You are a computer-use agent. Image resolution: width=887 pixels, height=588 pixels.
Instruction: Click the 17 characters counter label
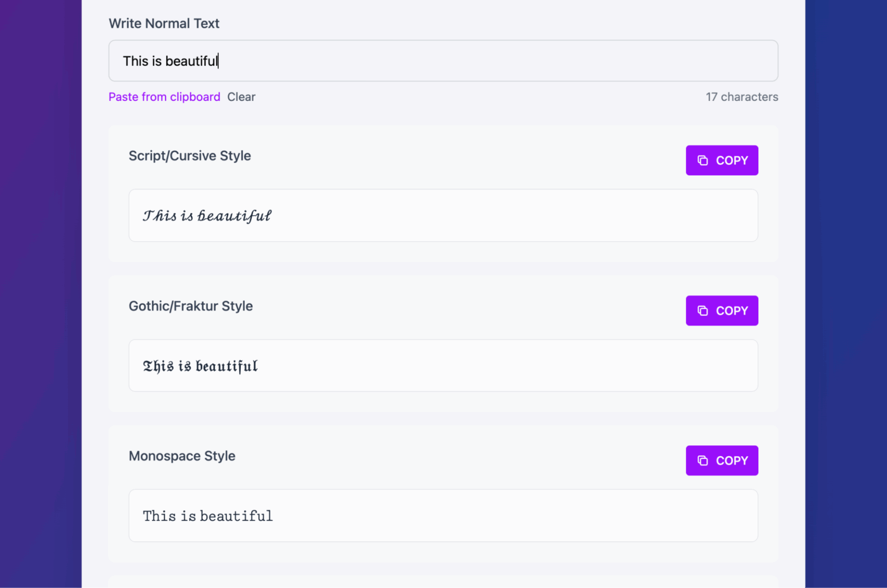point(741,96)
